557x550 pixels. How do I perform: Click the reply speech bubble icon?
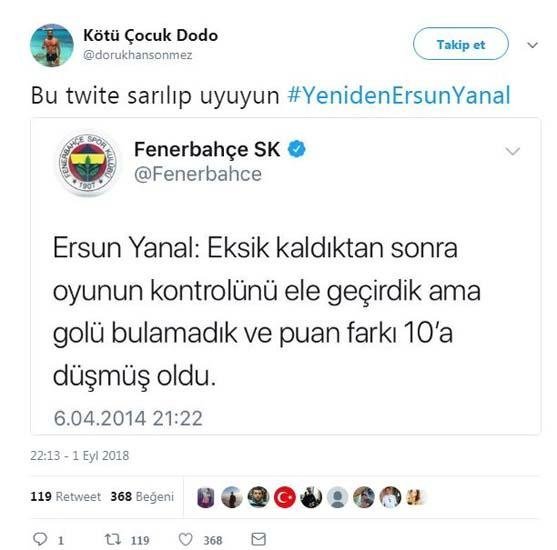(x=40, y=539)
